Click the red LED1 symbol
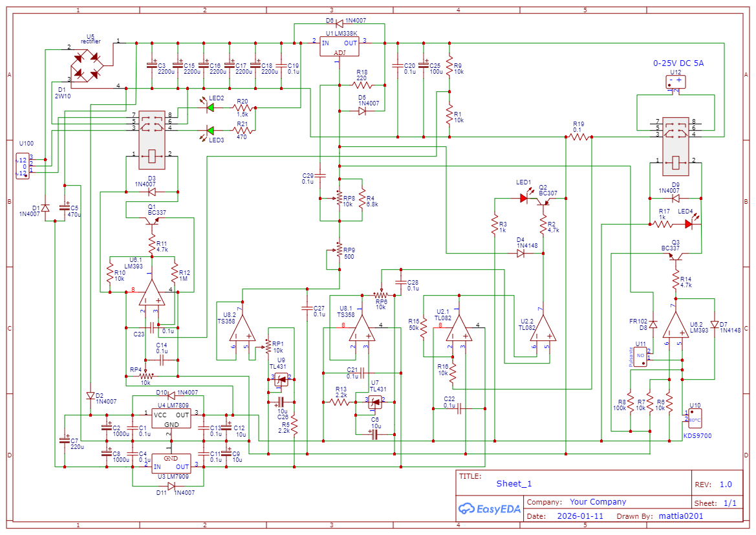This screenshot has height=535, width=756. 524,199
